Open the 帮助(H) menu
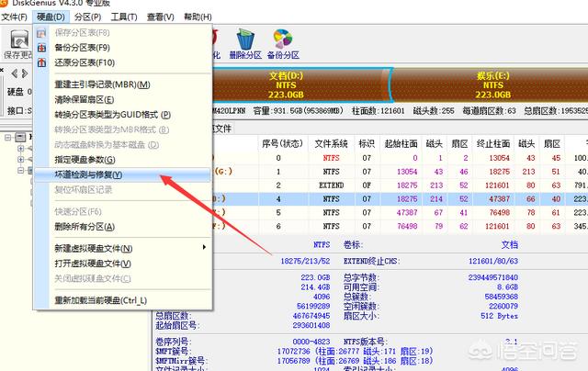Viewport: 588px width, 371px height. click(x=198, y=17)
